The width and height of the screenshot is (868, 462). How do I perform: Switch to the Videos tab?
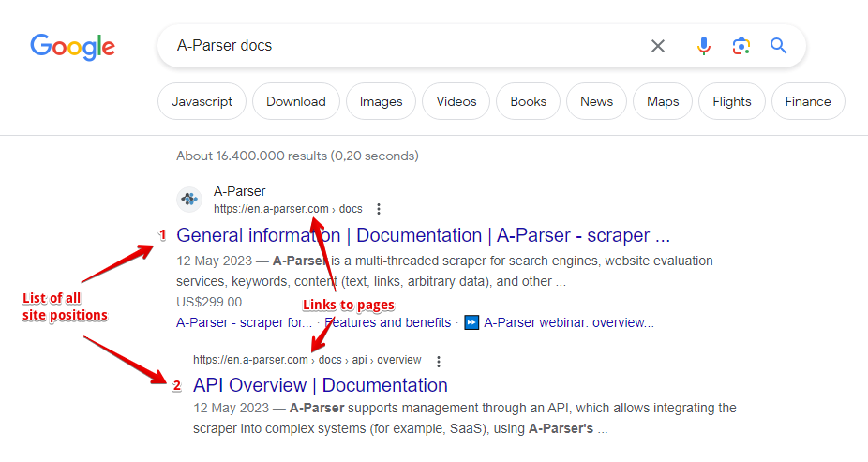coord(456,102)
